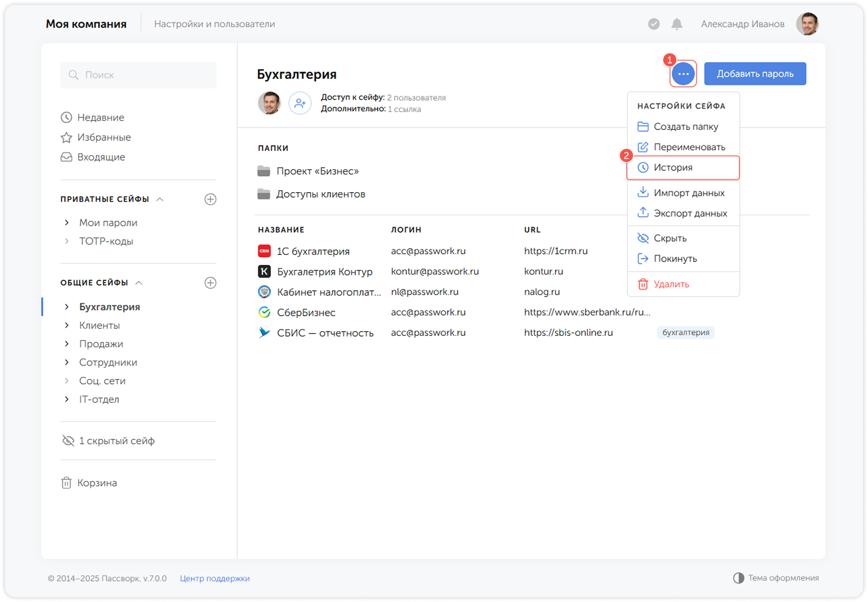Click the add user access icon
Screen dimensions: 868x602
tap(300, 103)
